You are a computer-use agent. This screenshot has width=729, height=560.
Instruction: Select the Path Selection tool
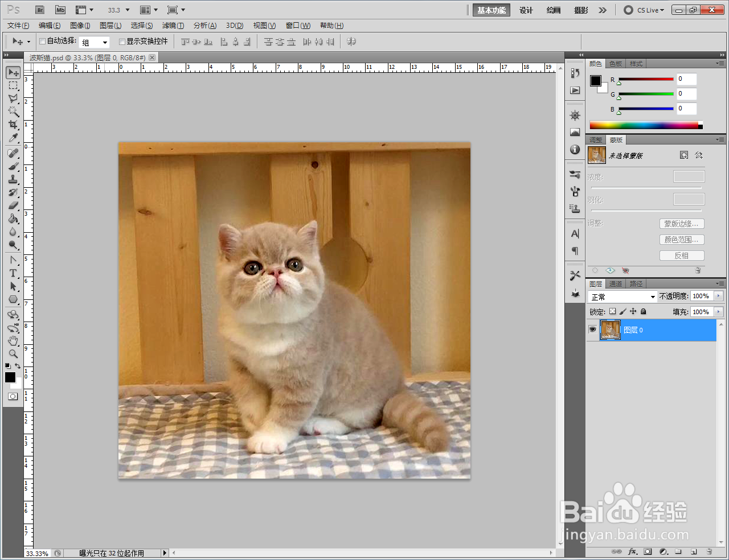[13, 287]
